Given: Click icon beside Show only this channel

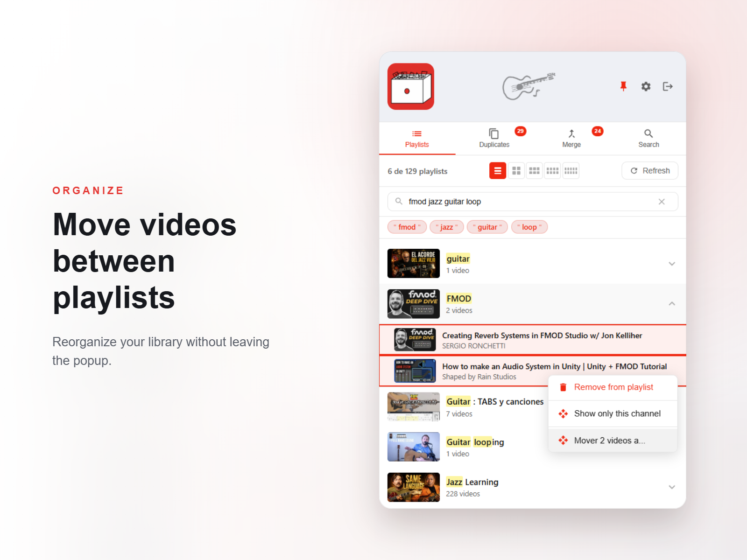Looking at the screenshot, I should point(563,413).
